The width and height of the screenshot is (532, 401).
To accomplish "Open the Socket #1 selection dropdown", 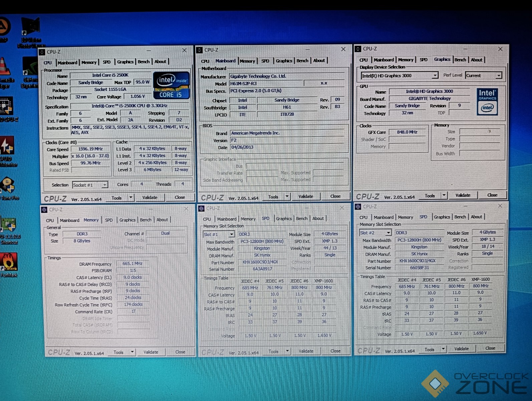I will [x=104, y=185].
